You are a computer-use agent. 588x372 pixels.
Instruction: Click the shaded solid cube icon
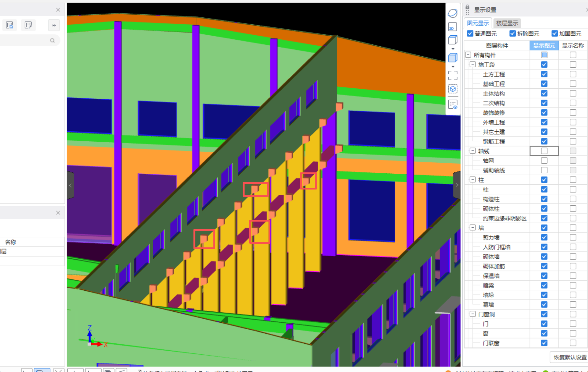coord(453,58)
